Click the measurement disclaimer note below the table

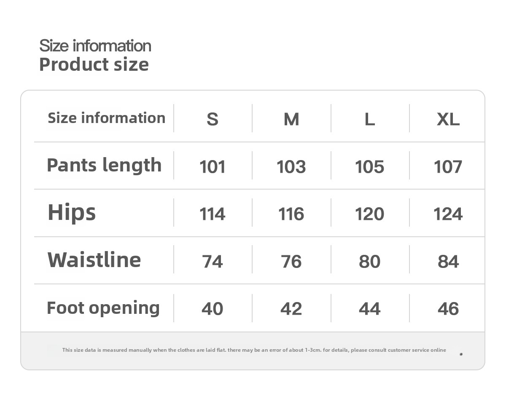[x=254, y=350]
